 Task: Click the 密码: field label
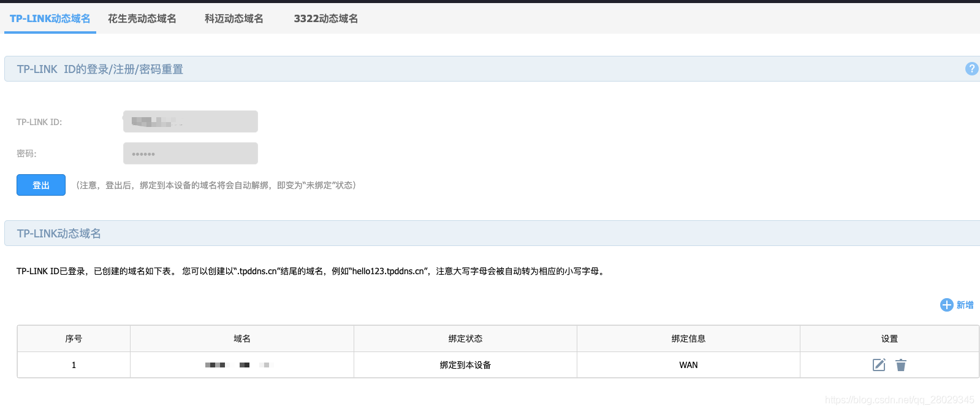(x=26, y=153)
